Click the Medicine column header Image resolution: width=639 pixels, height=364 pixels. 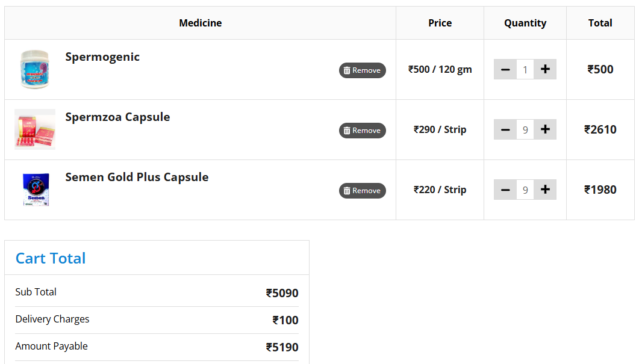[200, 23]
